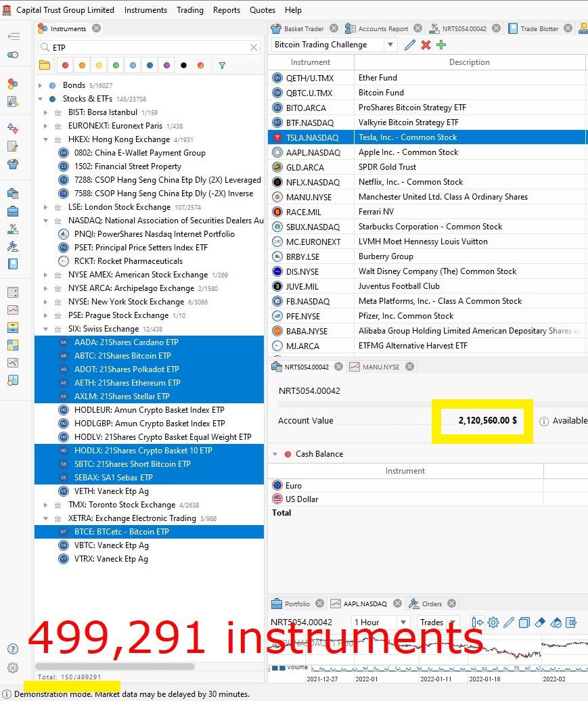Select HODLEUR: Amun Crypto Basket Index ETP
Screen dimensions: 588x701
[x=149, y=410]
